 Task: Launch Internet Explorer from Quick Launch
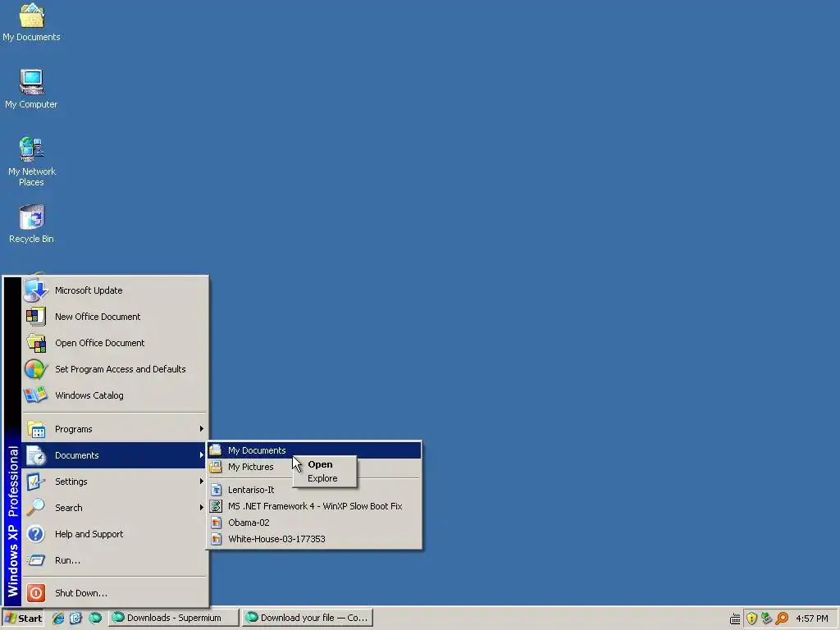58,619
